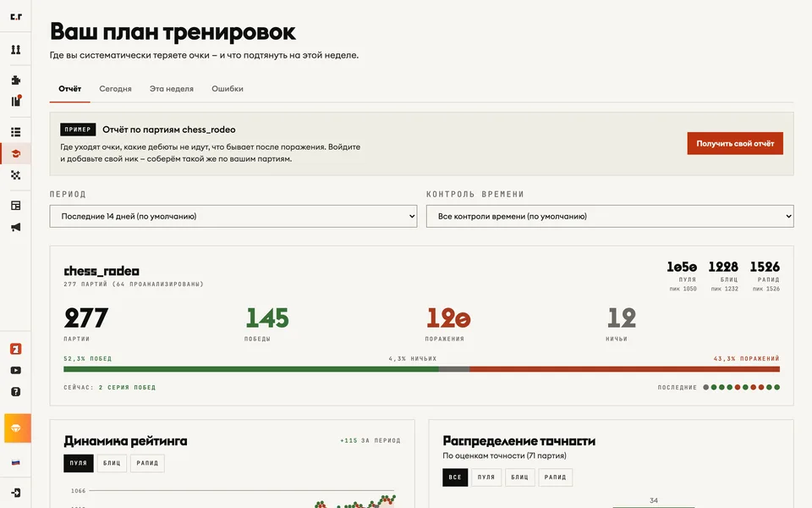Click the 52,3% побед label
Viewport: 812px width, 508px height.
[87, 359]
